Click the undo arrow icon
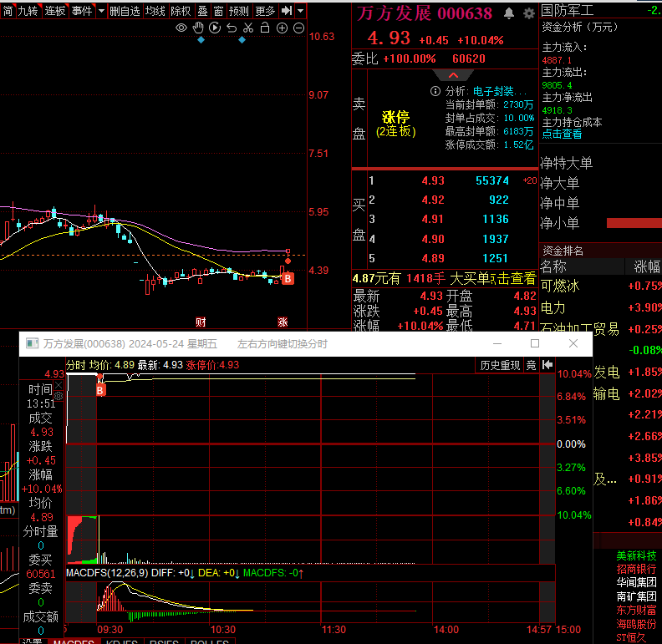This screenshot has height=644, width=662. pos(232,28)
